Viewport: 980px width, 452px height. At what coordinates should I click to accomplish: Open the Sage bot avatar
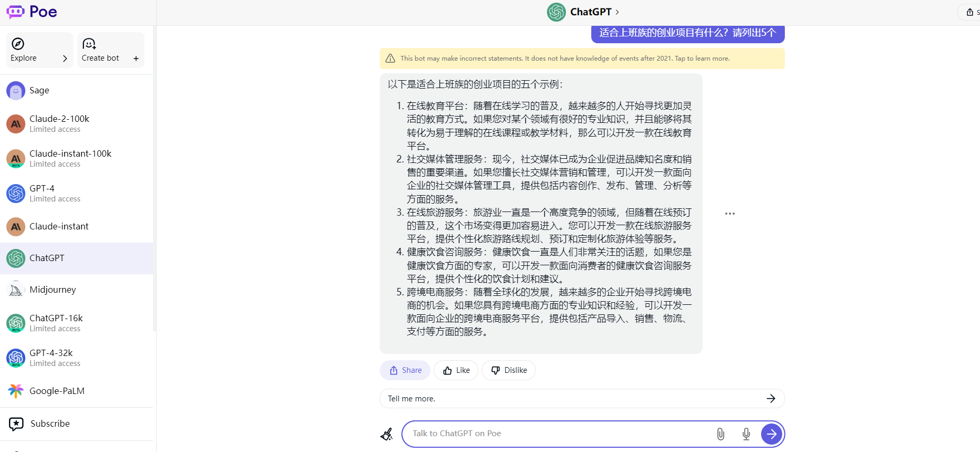(x=16, y=91)
